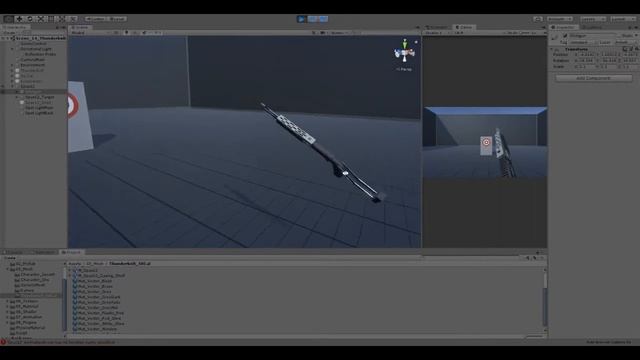This screenshot has height=360, width=640.
Task: Expand the Environment node in Hierarchy
Action: tap(13, 65)
